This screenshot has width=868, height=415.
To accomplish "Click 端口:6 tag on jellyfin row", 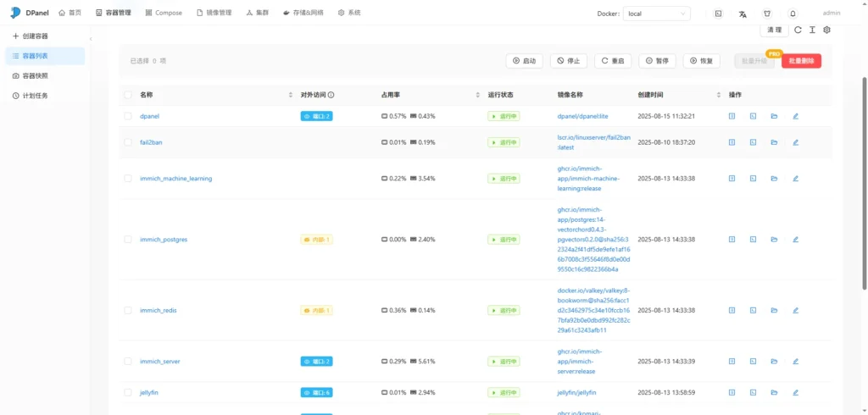I will click(317, 392).
